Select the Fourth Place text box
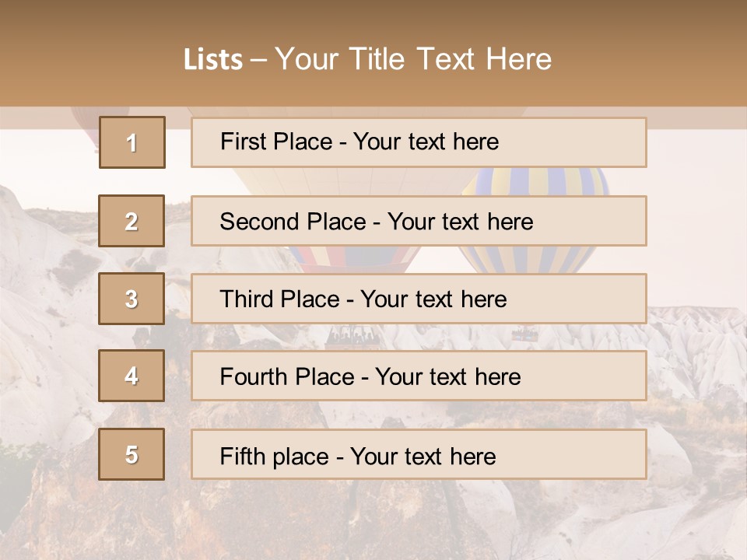This screenshot has height=560, width=747. pos(419,376)
